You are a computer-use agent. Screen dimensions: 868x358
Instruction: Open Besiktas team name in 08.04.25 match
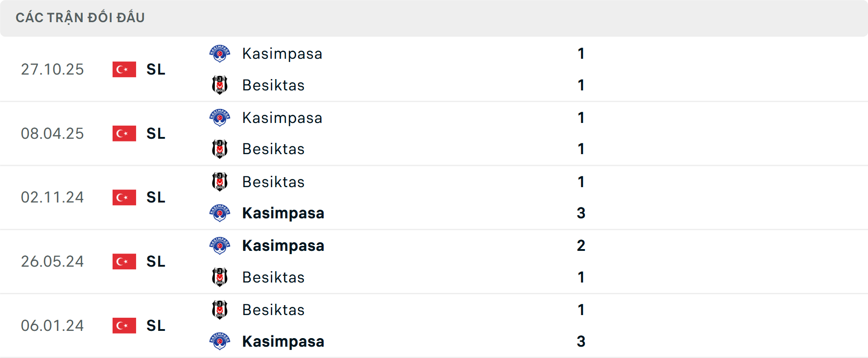[x=273, y=149]
